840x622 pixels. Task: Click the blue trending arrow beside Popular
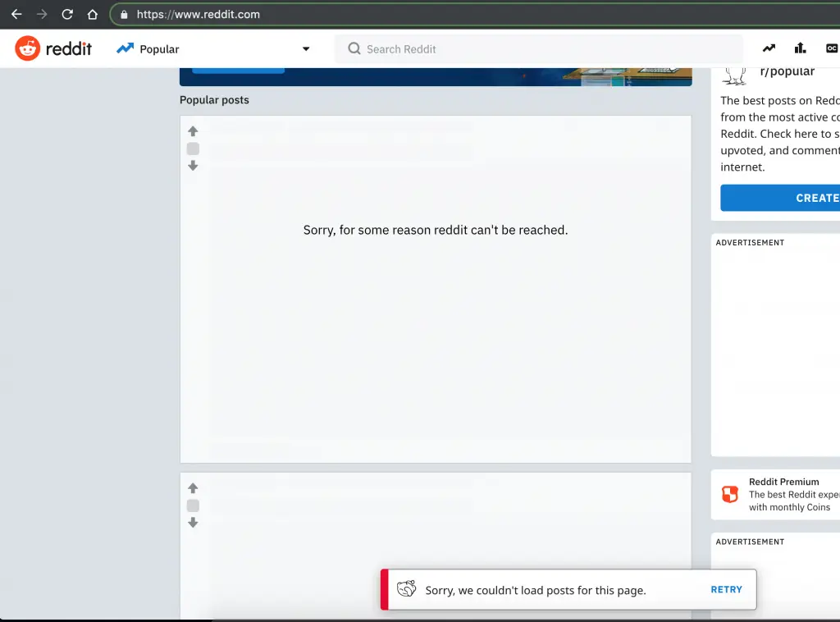coord(124,48)
